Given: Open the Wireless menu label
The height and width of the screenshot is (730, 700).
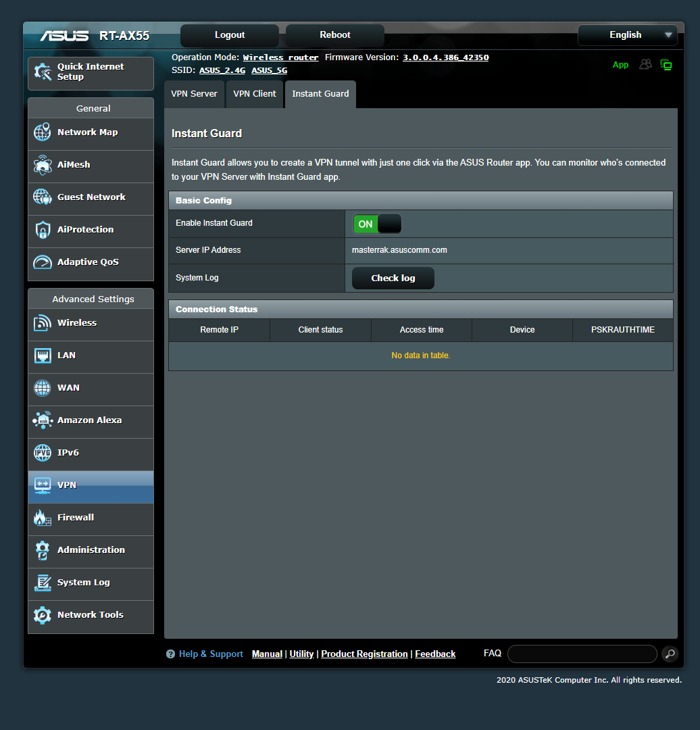Looking at the screenshot, I should click(77, 322).
